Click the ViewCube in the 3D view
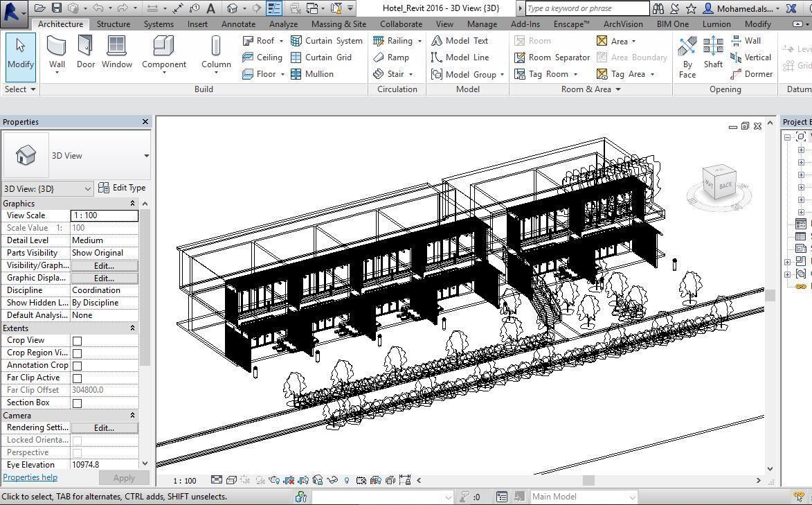The width and height of the screenshot is (812, 505). click(x=719, y=184)
